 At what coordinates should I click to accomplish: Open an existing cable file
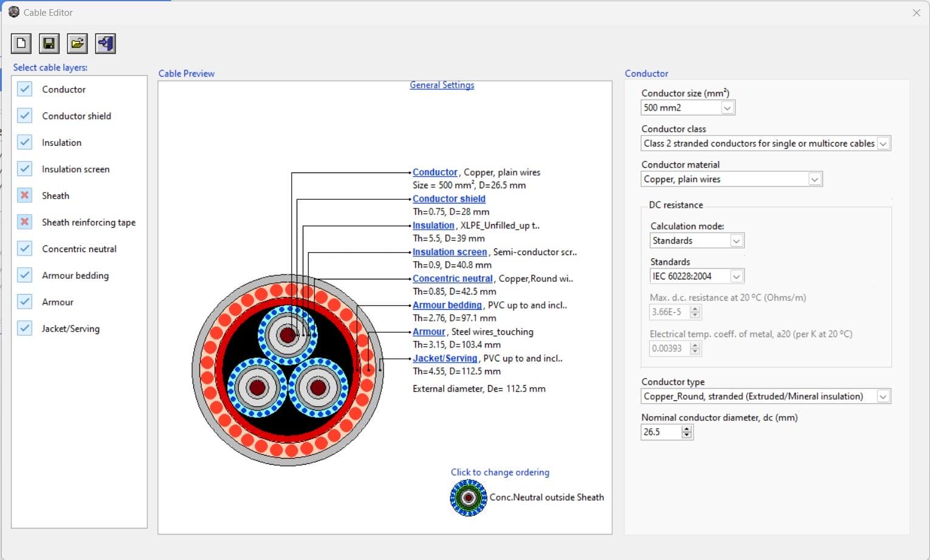click(77, 43)
